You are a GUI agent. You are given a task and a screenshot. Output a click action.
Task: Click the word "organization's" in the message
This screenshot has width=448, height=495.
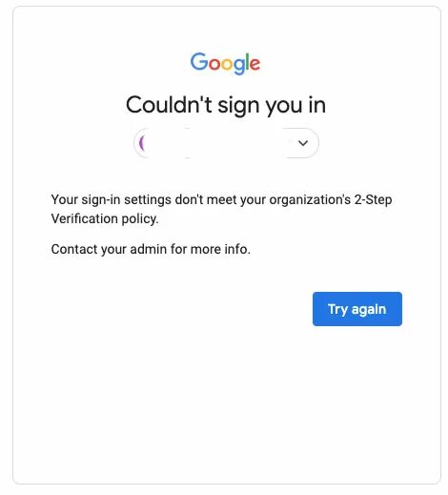click(310, 200)
